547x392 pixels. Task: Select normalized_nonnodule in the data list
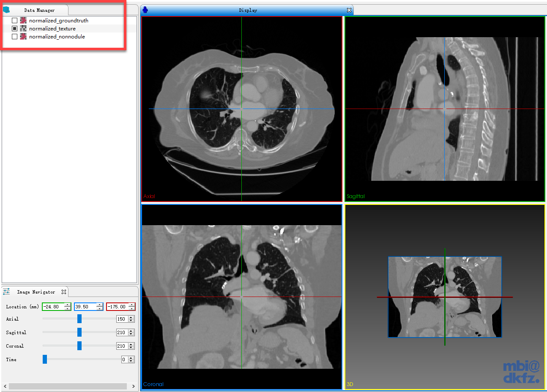coord(57,37)
